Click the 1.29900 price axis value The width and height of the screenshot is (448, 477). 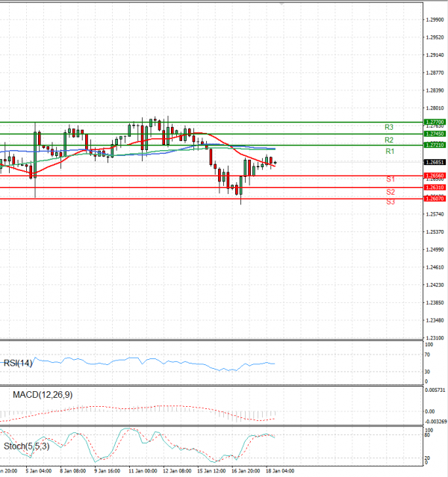coord(435,19)
